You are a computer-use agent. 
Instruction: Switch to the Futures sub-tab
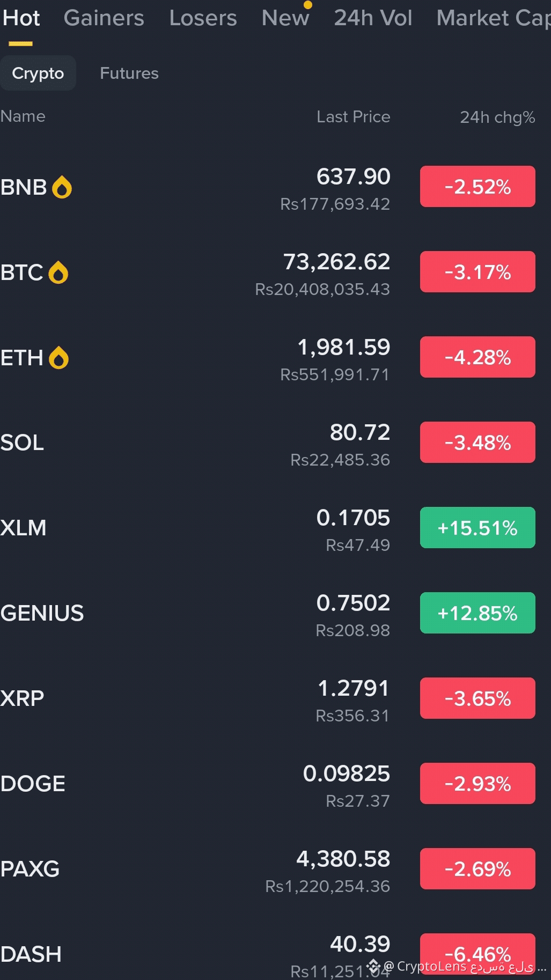click(x=129, y=73)
